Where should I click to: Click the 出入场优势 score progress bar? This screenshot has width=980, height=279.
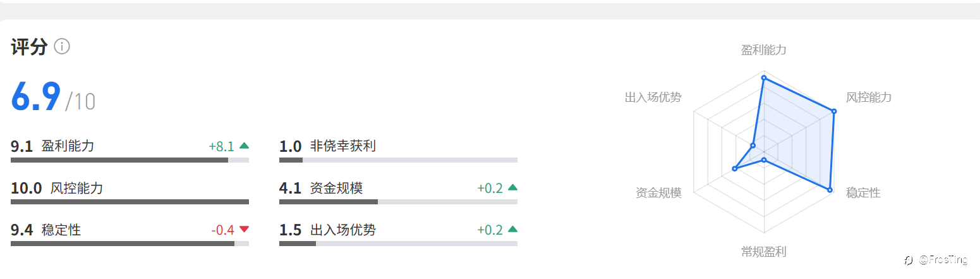click(x=398, y=244)
